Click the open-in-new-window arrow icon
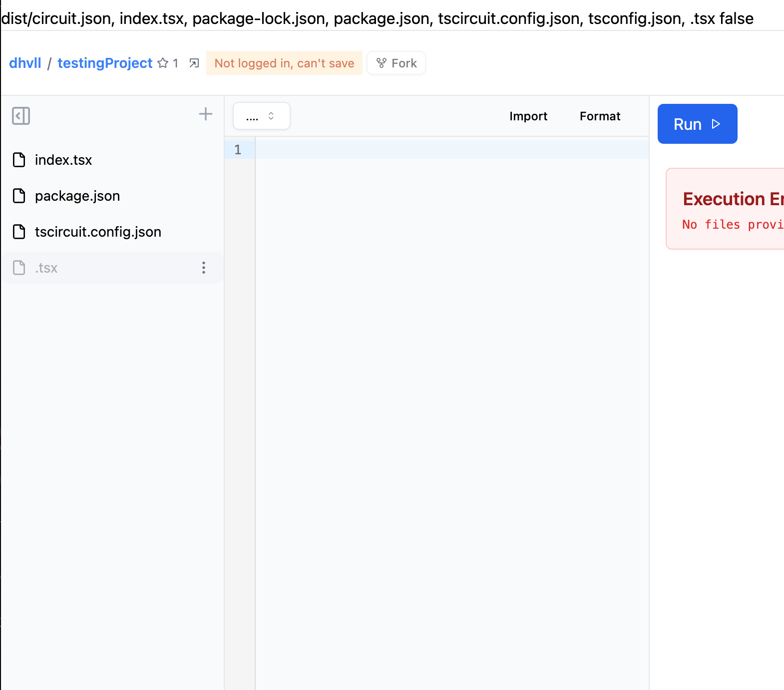Image resolution: width=784 pixels, height=690 pixels. [x=194, y=63]
